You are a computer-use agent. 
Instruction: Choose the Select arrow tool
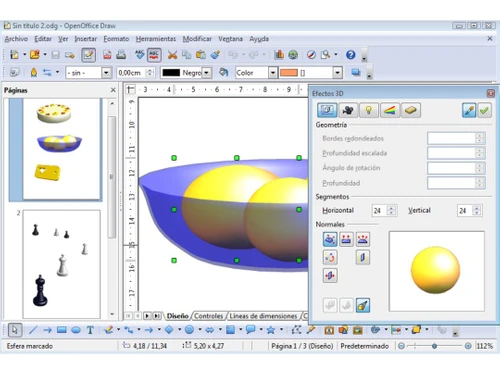(15, 330)
